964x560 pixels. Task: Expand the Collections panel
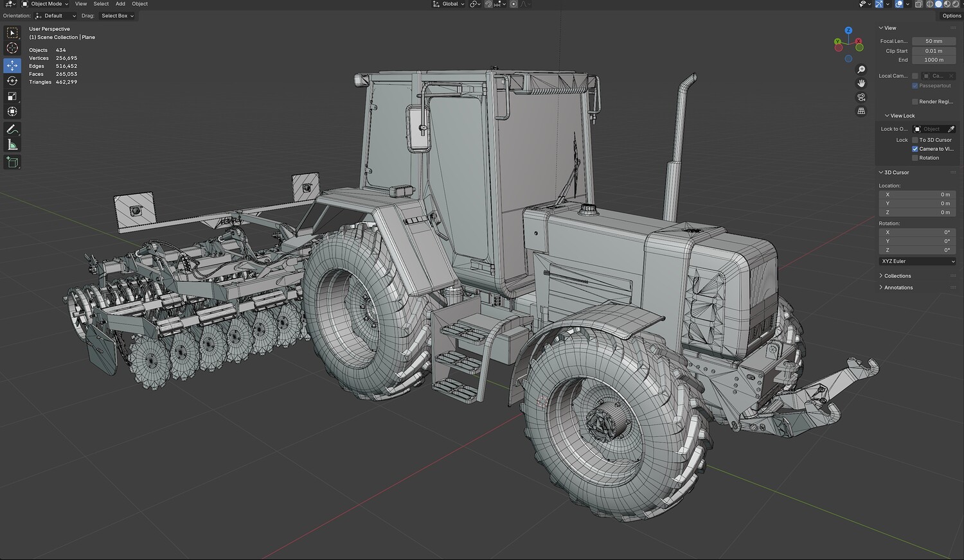point(895,276)
